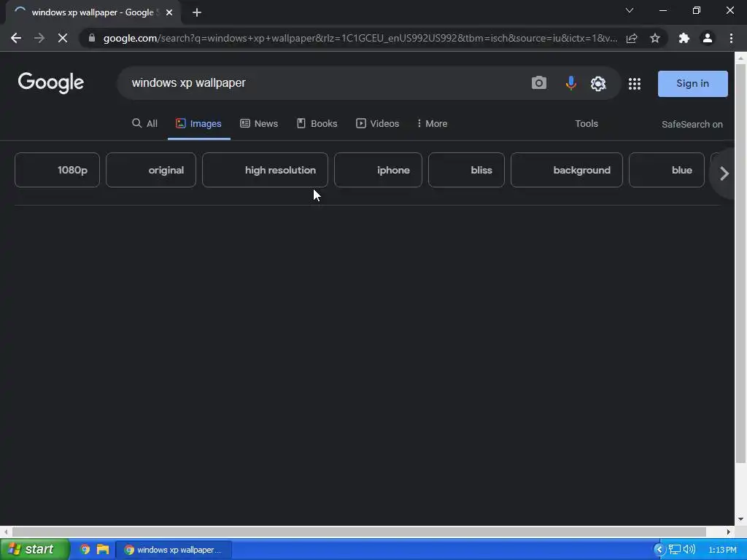View site information via the lock icon
The height and width of the screenshot is (560, 747).
92,38
